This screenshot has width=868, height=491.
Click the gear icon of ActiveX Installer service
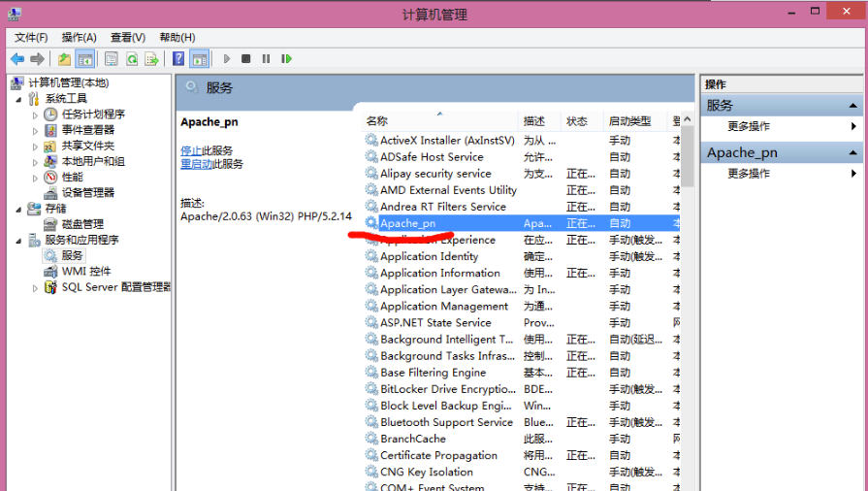pos(371,140)
